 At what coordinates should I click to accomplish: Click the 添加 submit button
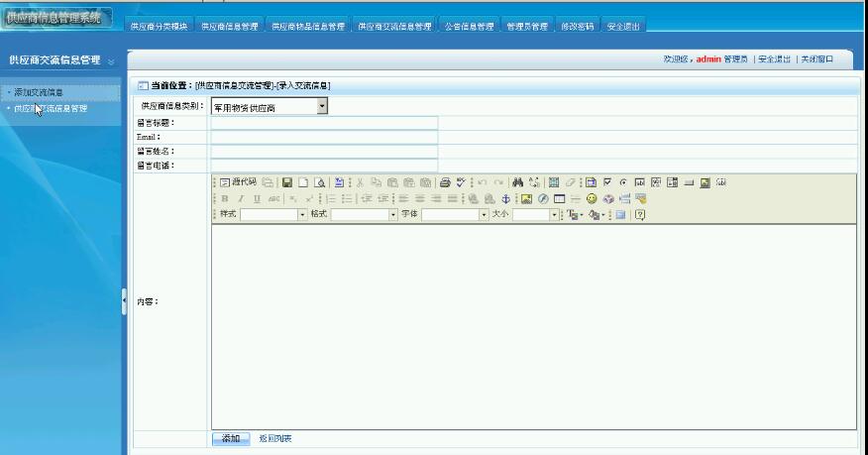pyautogui.click(x=230, y=438)
